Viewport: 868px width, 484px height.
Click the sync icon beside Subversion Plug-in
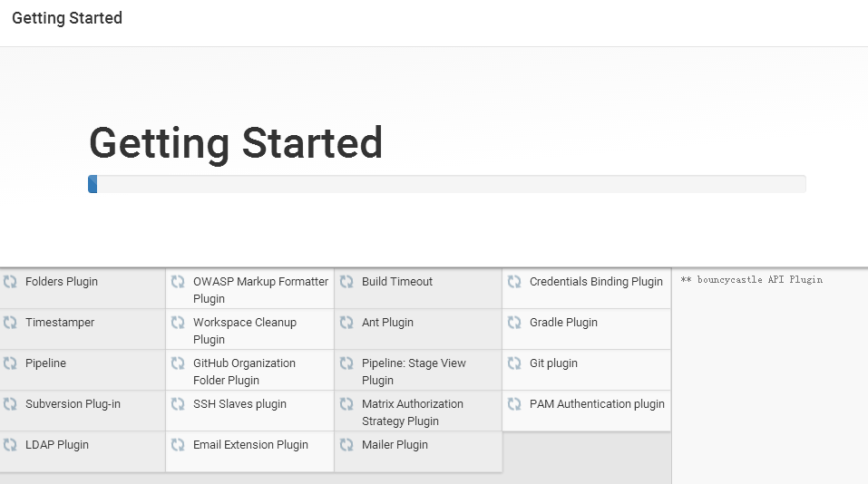point(10,404)
